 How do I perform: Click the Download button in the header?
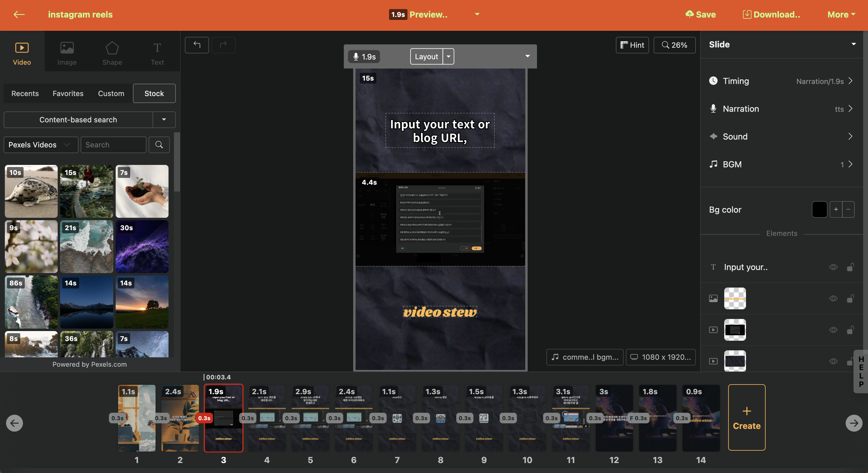tap(772, 14)
